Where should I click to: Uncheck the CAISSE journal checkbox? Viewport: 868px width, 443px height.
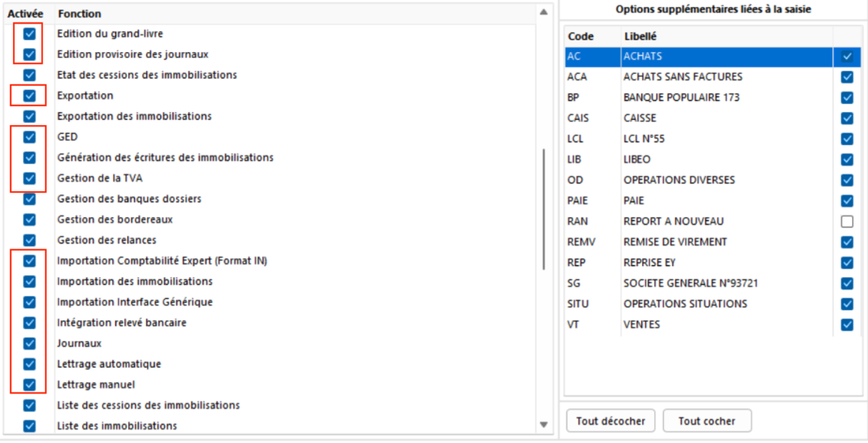847,118
